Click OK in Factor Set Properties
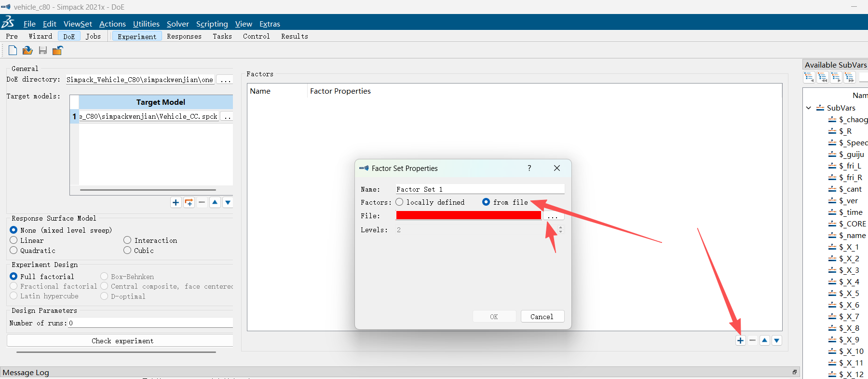Image resolution: width=868 pixels, height=379 pixels. click(x=494, y=317)
